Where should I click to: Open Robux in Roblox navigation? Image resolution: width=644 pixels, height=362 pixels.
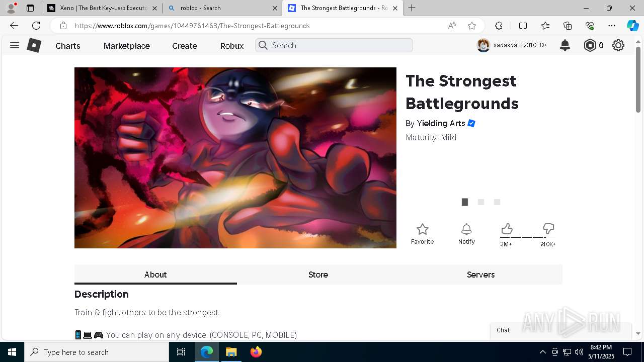click(x=232, y=46)
